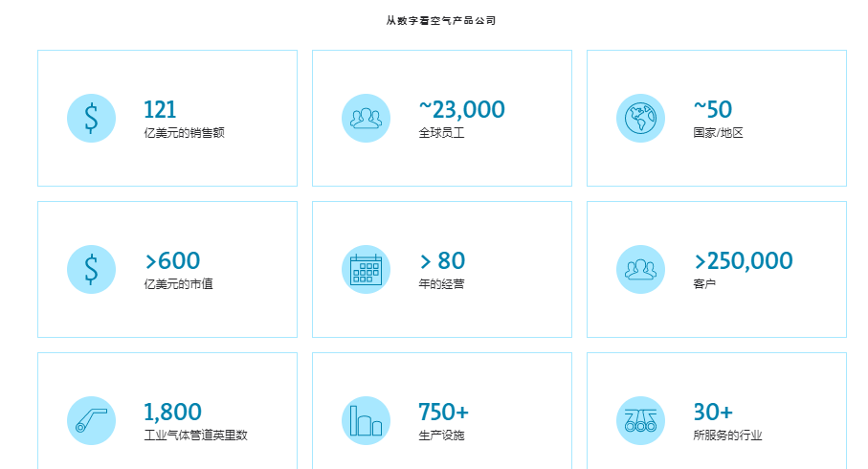The height and width of the screenshot is (469, 868).
Task: Select the industries icon beside 30+
Action: (640, 420)
